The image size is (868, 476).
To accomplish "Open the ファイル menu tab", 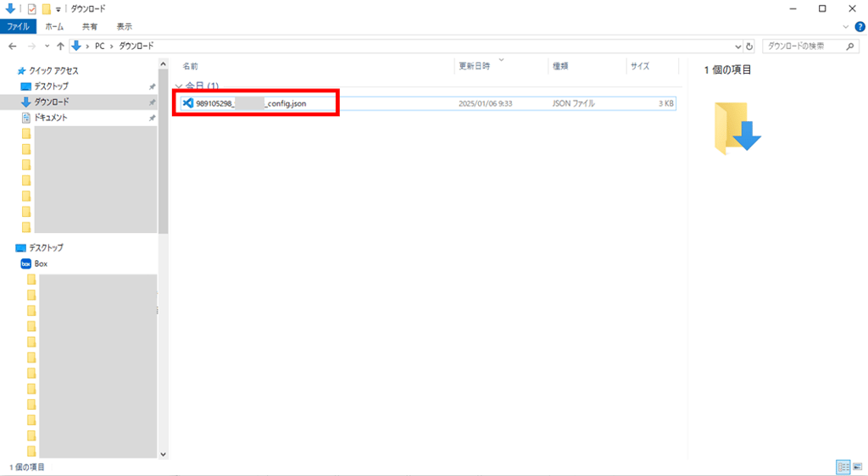I will point(18,27).
